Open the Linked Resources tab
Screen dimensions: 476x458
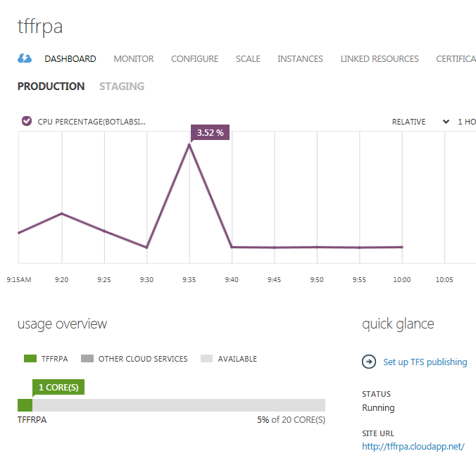[380, 59]
